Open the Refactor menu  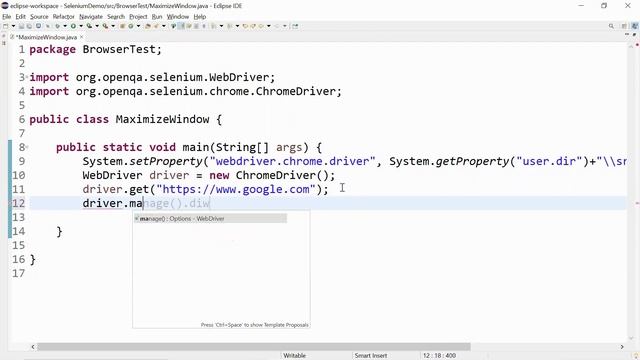[x=64, y=17]
